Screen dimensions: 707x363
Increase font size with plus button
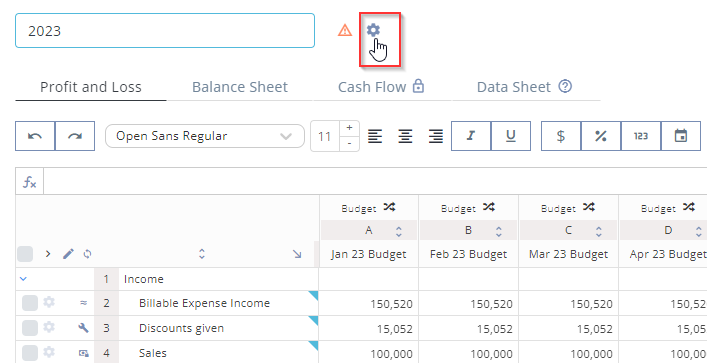tap(349, 128)
